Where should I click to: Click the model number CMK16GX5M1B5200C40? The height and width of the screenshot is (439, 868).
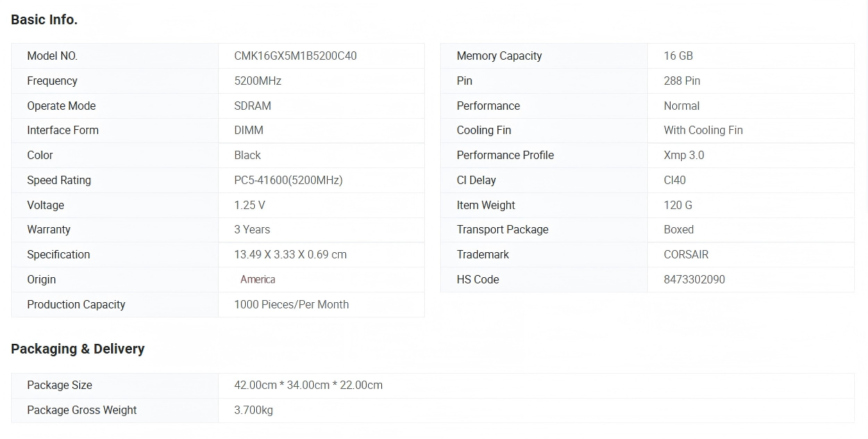(x=295, y=56)
